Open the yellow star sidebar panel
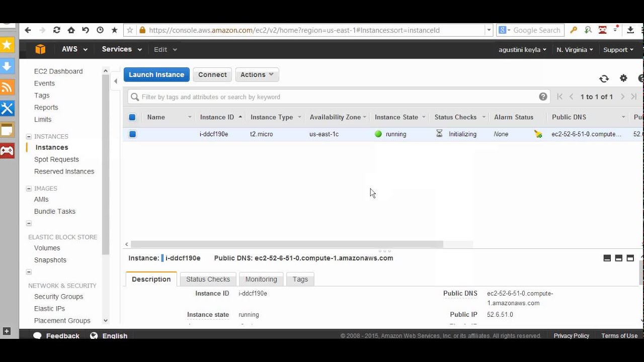Image resolution: width=644 pixels, height=362 pixels. point(7,45)
